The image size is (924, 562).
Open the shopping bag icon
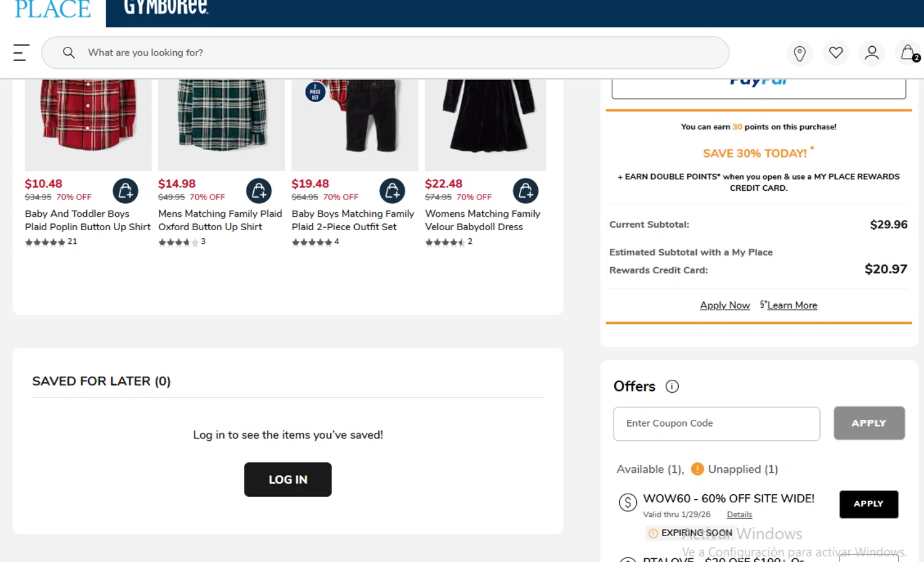pyautogui.click(x=909, y=53)
